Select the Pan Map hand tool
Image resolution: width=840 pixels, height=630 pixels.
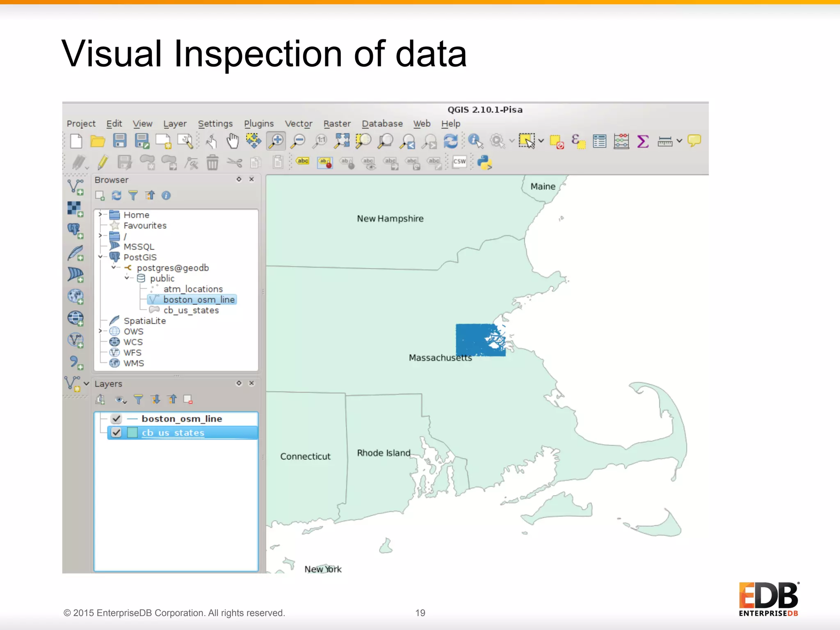pyautogui.click(x=233, y=141)
